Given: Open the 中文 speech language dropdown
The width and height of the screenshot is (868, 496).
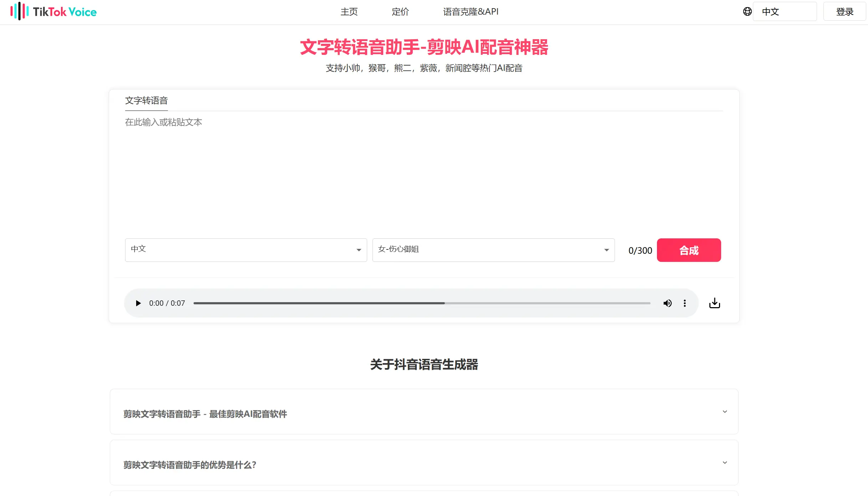Looking at the screenshot, I should [246, 250].
